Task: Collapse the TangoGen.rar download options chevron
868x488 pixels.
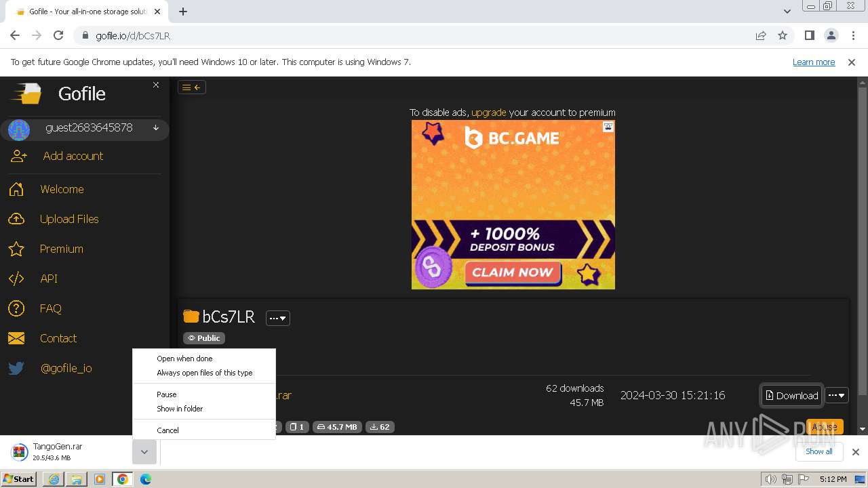Action: 144,452
